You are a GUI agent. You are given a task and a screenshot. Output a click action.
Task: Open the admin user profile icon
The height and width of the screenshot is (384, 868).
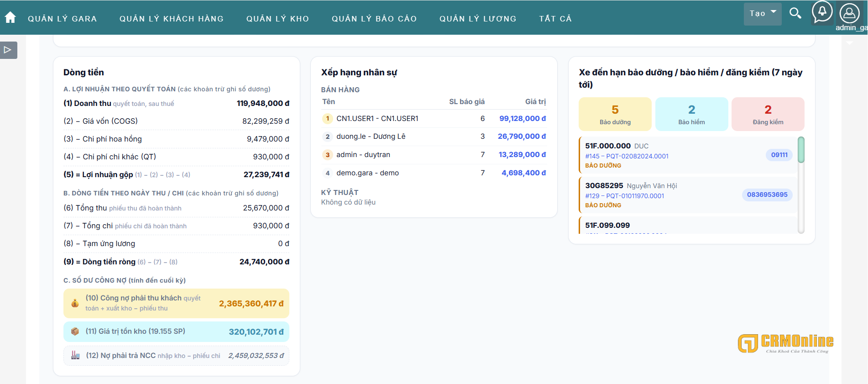(849, 13)
